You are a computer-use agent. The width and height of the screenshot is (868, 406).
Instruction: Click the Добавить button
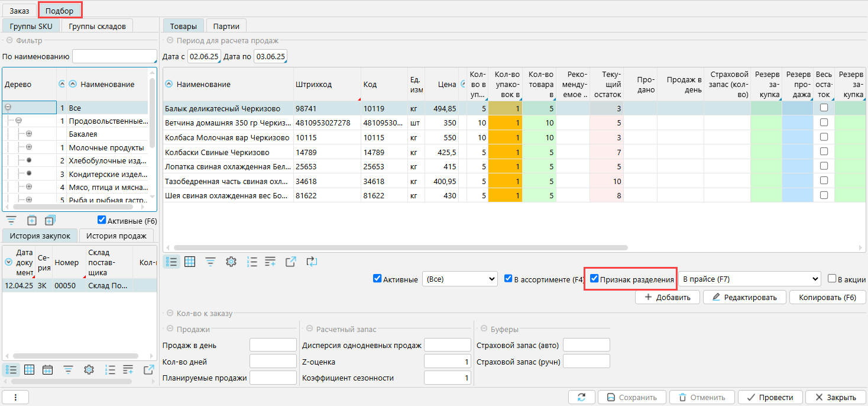667,297
